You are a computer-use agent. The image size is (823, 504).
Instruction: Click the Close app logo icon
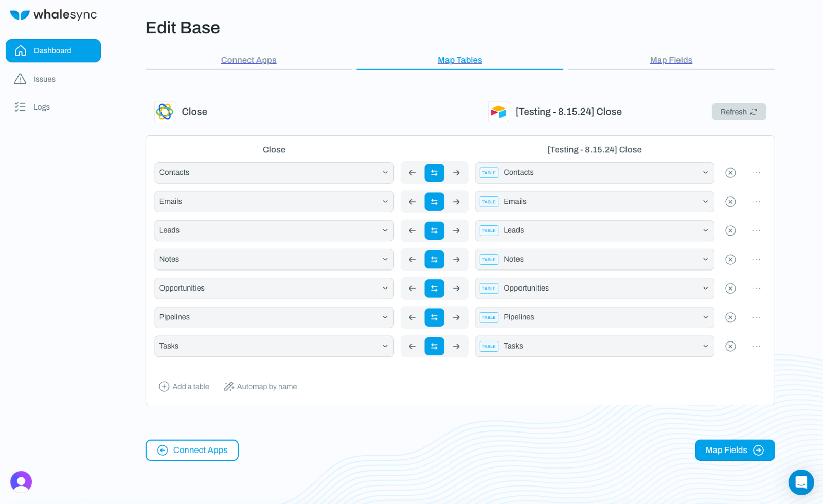(x=165, y=112)
